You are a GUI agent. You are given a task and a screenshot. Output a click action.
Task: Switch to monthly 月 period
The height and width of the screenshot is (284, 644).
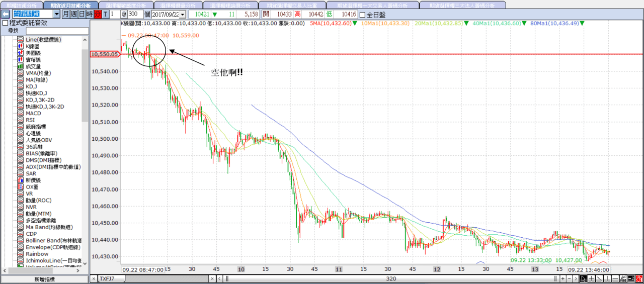click(x=66, y=15)
